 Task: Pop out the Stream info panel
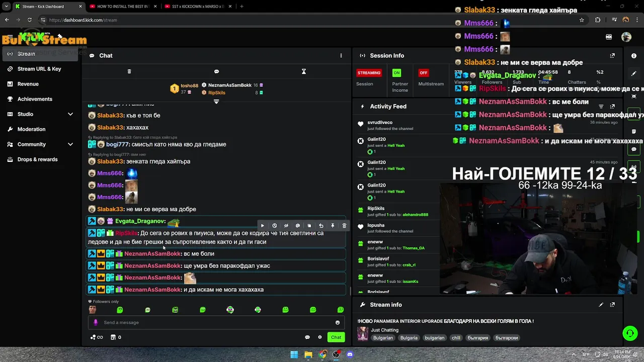612,305
